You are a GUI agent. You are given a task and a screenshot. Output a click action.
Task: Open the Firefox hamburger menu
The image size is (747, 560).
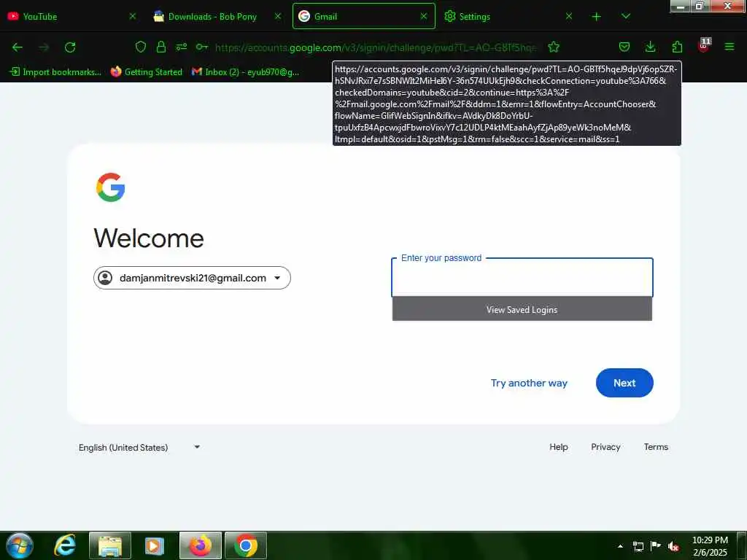pyautogui.click(x=729, y=47)
